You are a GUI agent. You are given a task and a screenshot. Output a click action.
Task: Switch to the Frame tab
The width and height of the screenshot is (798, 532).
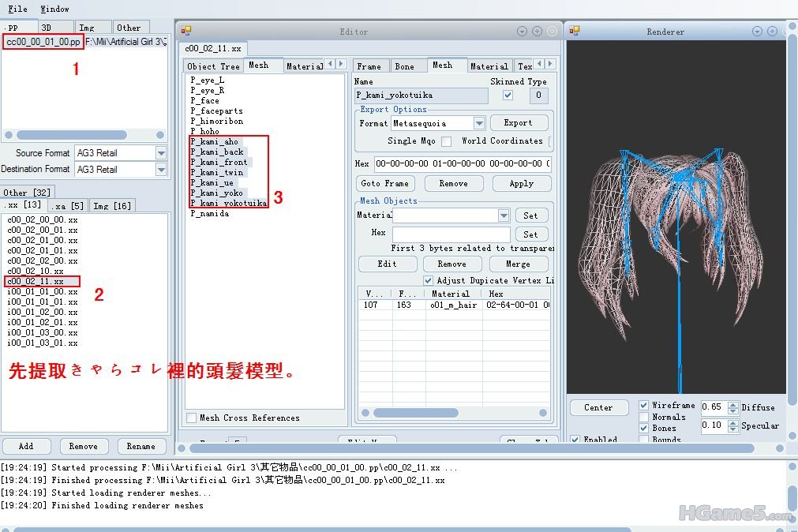(371, 66)
